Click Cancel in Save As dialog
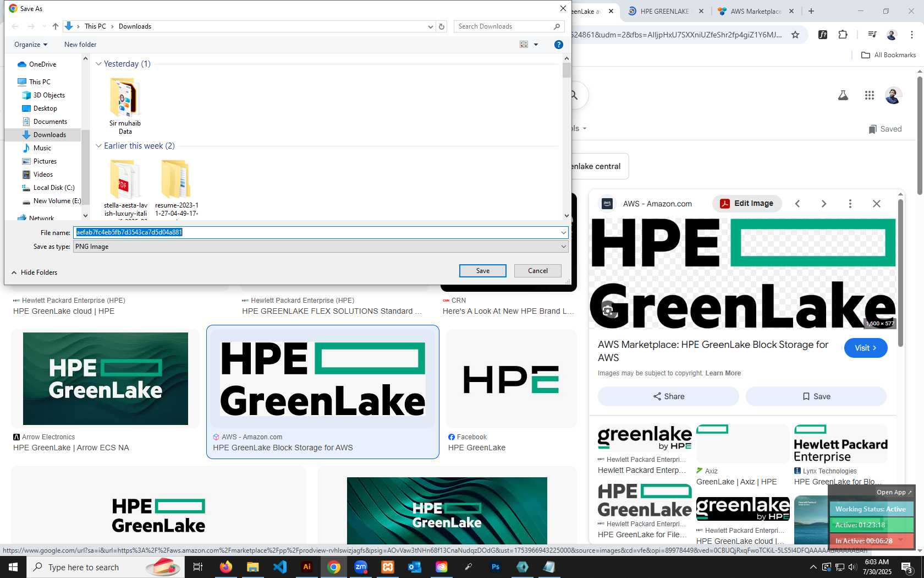Image resolution: width=924 pixels, height=578 pixels. (537, 271)
